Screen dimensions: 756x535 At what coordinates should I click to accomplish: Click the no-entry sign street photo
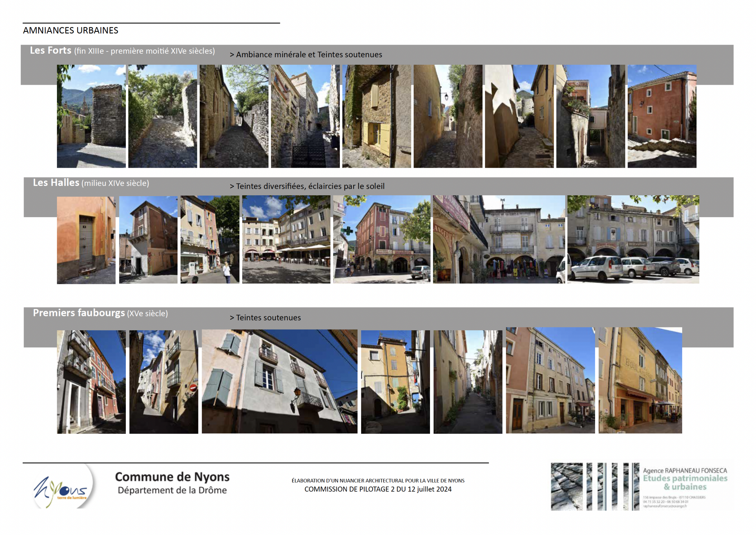164,381
